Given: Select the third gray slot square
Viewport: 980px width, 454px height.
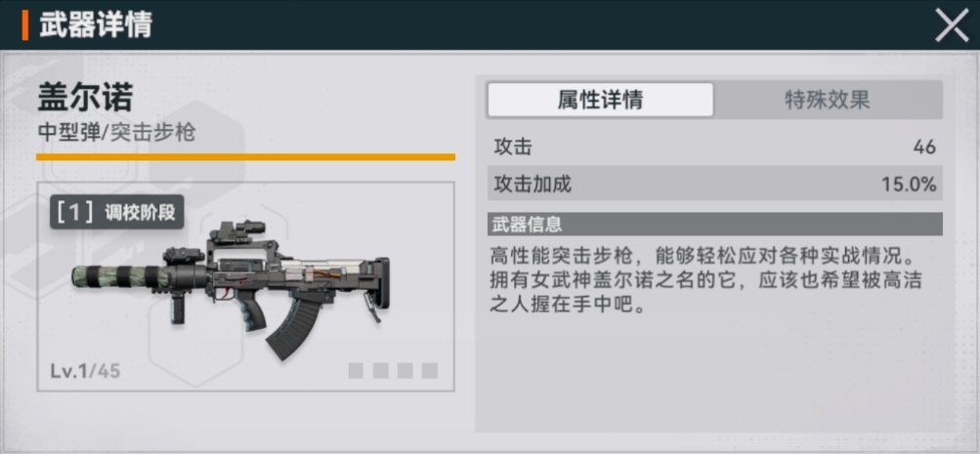Looking at the screenshot, I should pyautogui.click(x=405, y=371).
